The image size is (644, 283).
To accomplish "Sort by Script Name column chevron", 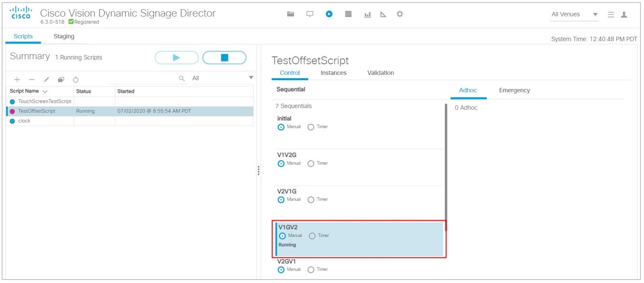I will [45, 91].
